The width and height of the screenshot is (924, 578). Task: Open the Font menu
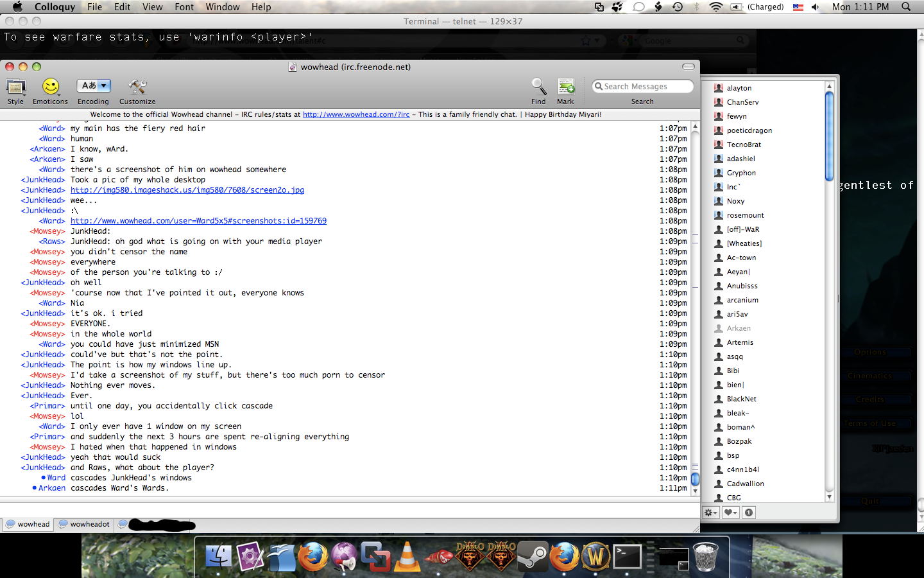184,7
